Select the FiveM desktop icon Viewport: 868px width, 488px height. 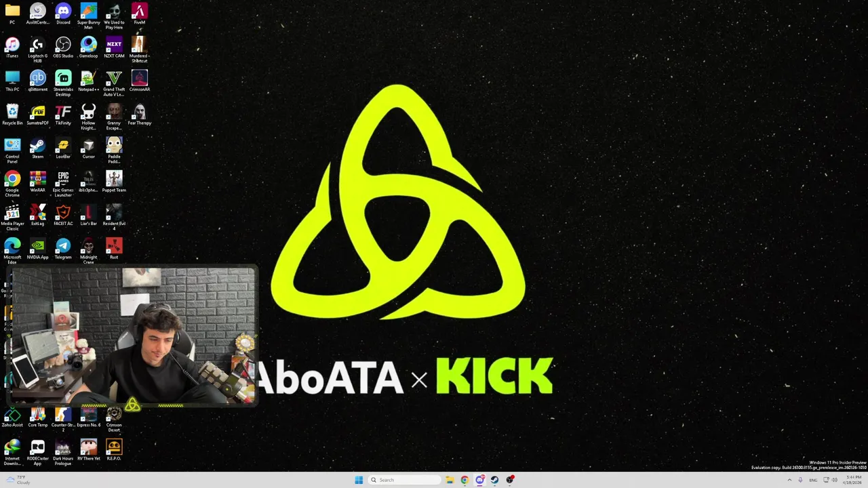pos(139,14)
